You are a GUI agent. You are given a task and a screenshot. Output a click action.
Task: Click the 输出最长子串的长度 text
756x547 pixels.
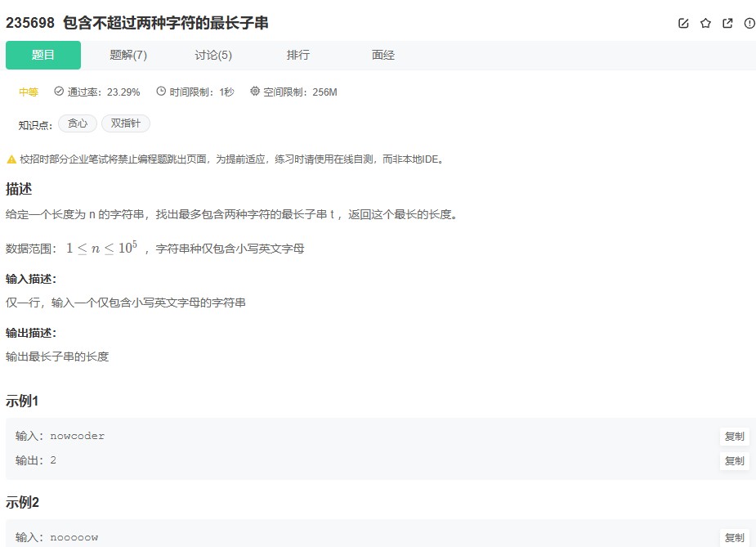57,356
